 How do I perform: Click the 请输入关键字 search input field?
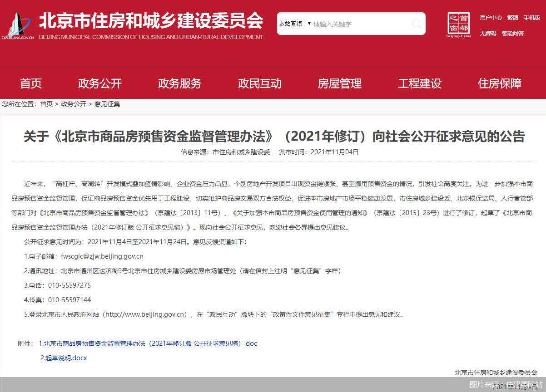coord(359,24)
